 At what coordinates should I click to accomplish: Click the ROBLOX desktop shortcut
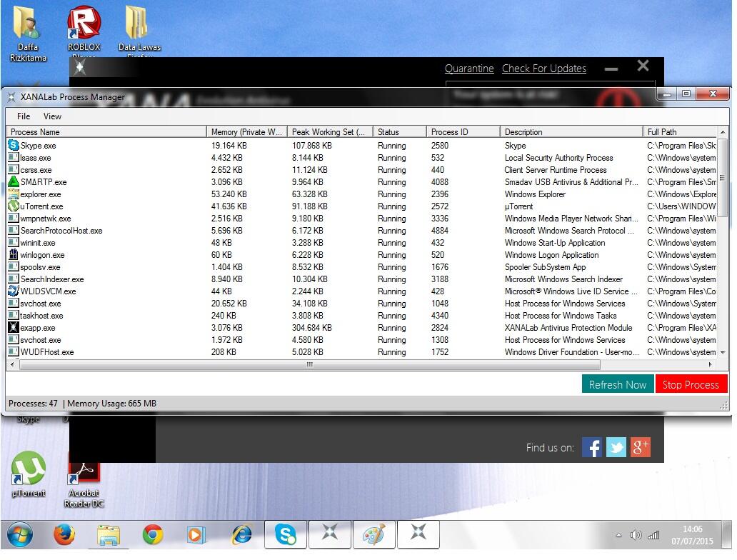click(x=84, y=29)
